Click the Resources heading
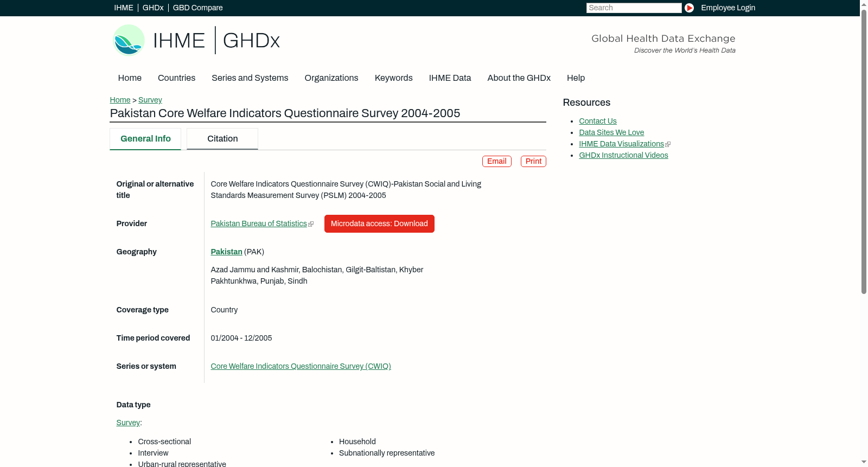 tap(586, 103)
